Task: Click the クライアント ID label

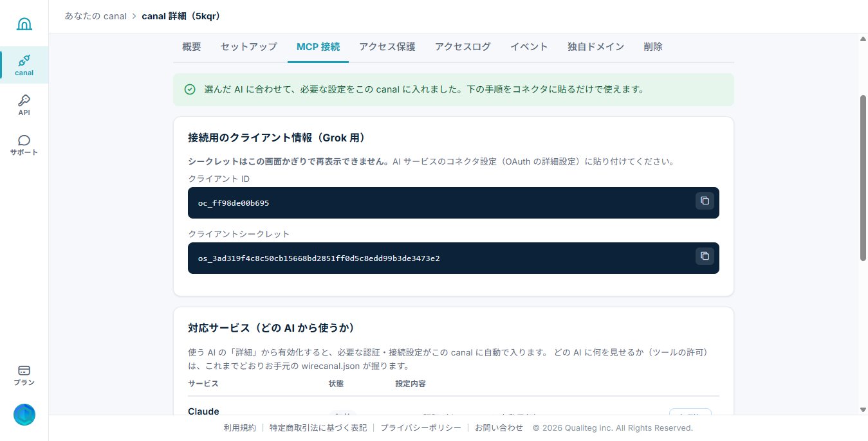Action: (x=218, y=179)
